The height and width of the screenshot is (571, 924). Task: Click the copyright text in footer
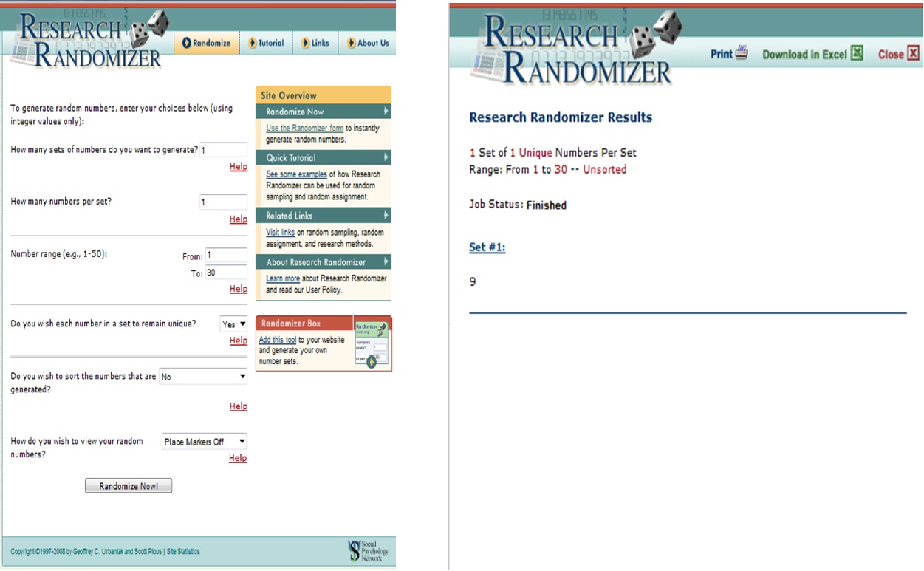coord(86,552)
